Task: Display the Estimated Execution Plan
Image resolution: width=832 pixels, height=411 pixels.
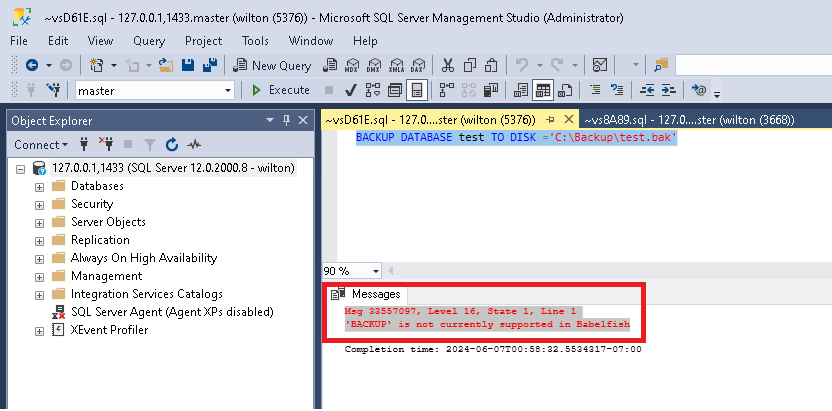Action: (x=373, y=90)
